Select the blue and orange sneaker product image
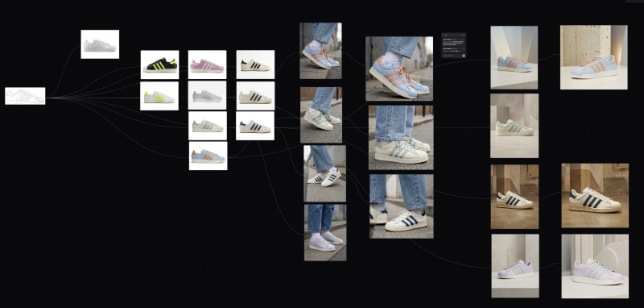The height and width of the screenshot is (308, 644). pyautogui.click(x=208, y=156)
